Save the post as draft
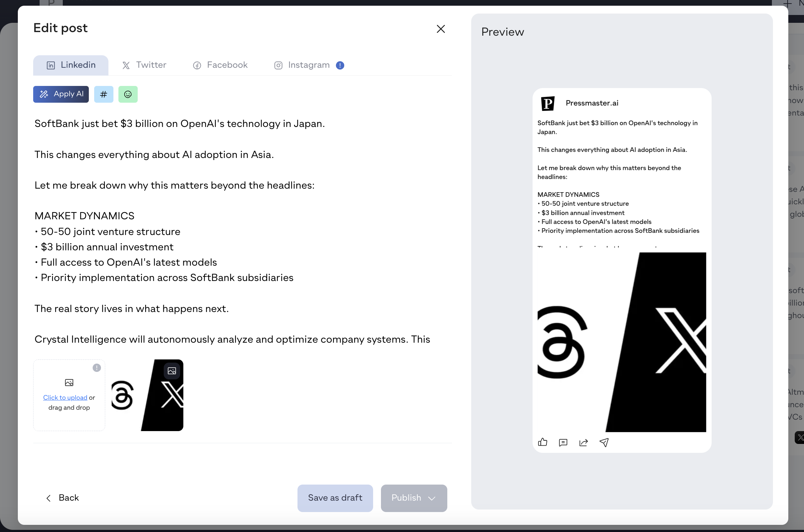804x532 pixels. 335,498
